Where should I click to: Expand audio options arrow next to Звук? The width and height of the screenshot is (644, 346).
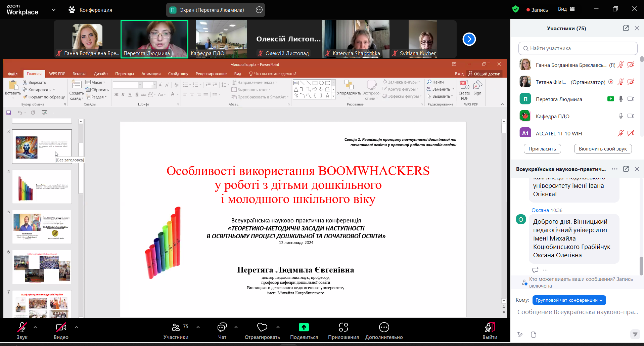click(x=35, y=327)
